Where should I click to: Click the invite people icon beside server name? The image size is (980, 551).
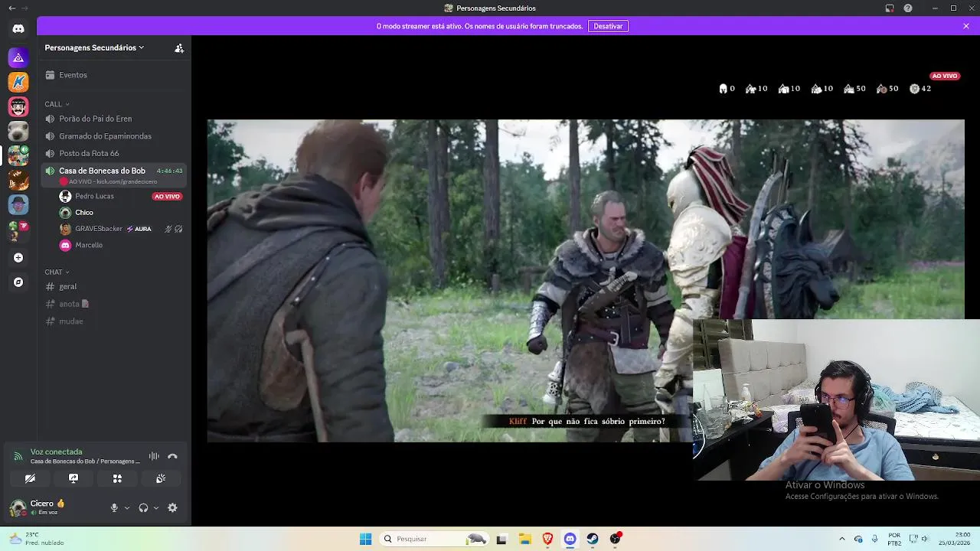[x=179, y=47]
